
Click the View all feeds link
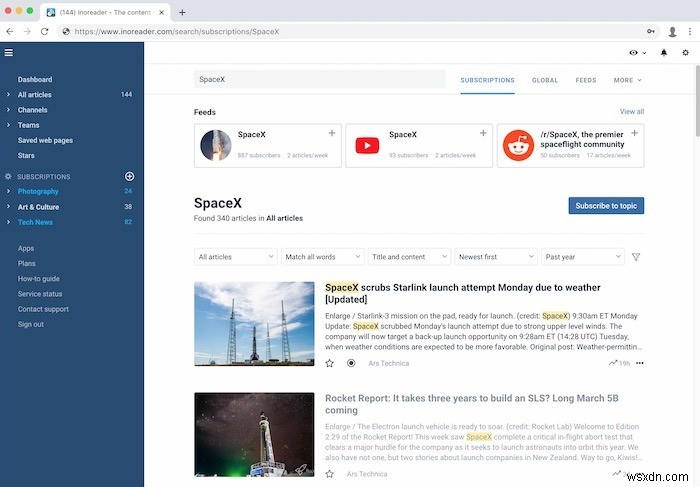pos(632,112)
